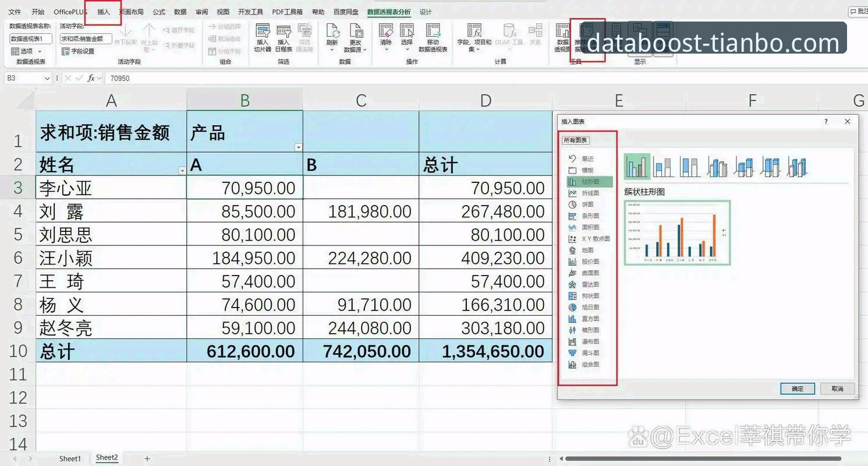Select the grand total cell 1,354,650.00
This screenshot has height=466, width=868.
[x=486, y=351]
